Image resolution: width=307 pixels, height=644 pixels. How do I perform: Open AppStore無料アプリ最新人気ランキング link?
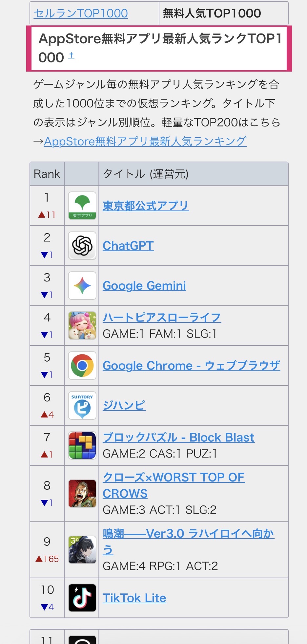click(x=145, y=142)
